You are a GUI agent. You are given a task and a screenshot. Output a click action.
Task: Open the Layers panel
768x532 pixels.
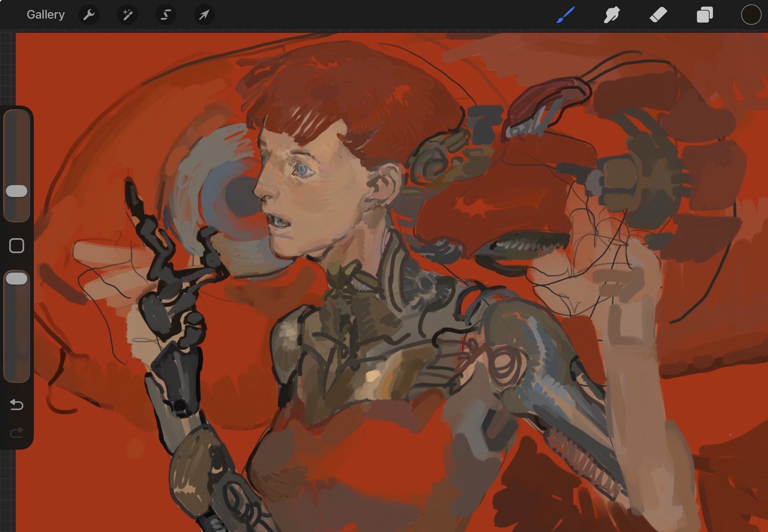[705, 15]
